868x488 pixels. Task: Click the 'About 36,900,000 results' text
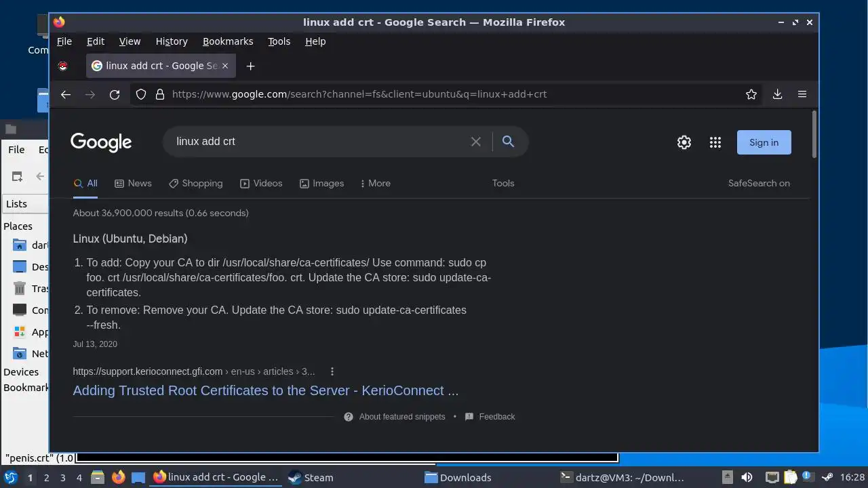[161, 213]
